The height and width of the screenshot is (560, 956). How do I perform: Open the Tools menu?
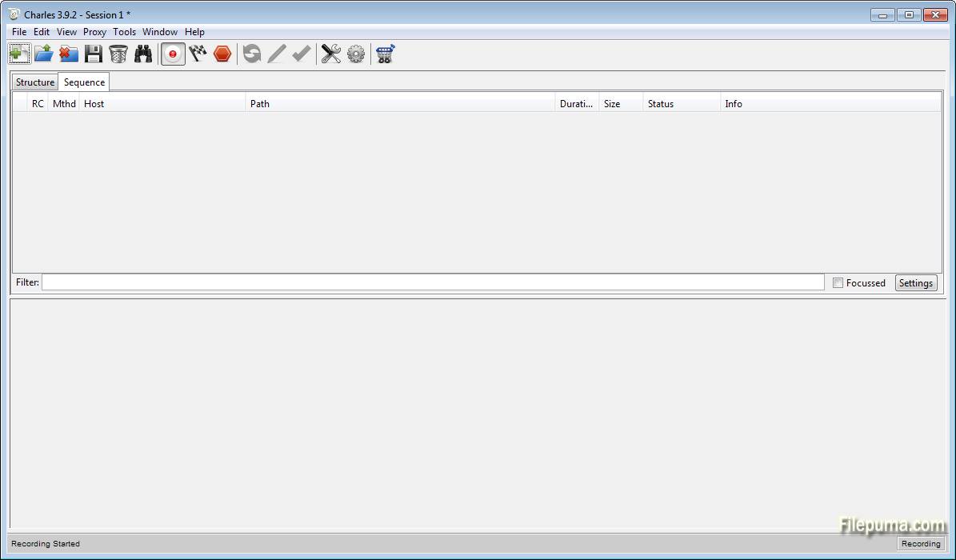(124, 32)
